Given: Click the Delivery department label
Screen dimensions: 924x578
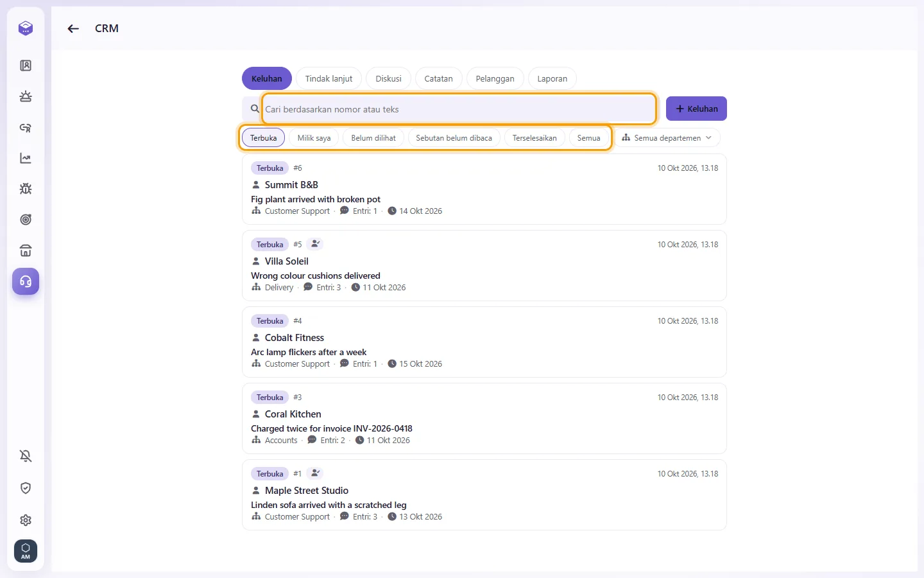Looking at the screenshot, I should click(x=279, y=288).
